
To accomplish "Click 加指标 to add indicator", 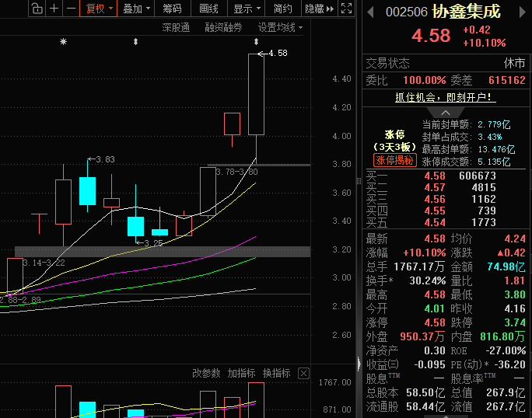I will coord(241,373).
